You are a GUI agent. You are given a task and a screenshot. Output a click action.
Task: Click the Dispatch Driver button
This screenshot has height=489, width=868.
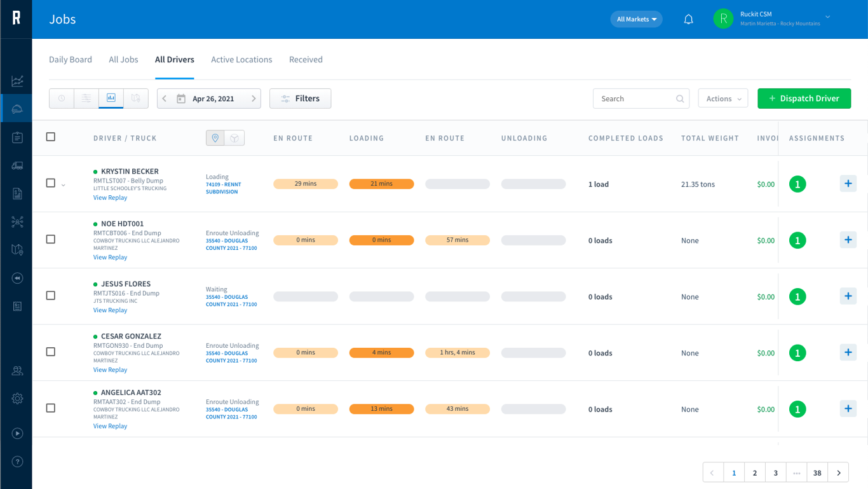804,99
